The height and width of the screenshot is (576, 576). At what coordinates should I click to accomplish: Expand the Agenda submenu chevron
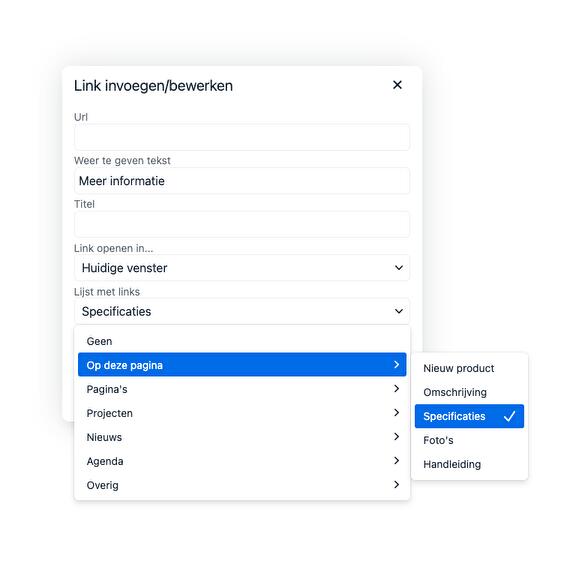coord(396,461)
